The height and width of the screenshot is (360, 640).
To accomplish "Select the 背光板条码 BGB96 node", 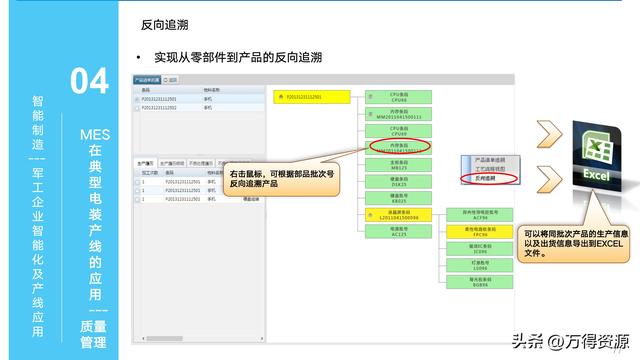I will (x=480, y=282).
